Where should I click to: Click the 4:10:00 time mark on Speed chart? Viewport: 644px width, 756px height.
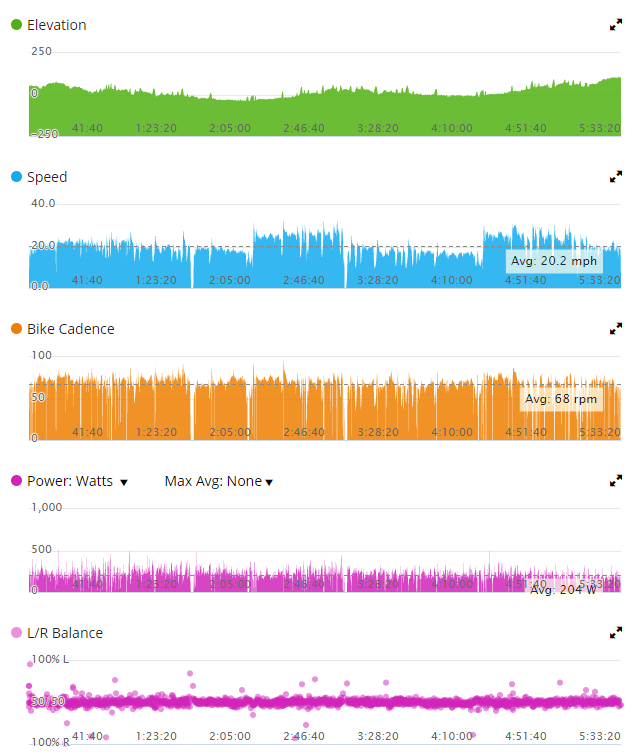[451, 280]
